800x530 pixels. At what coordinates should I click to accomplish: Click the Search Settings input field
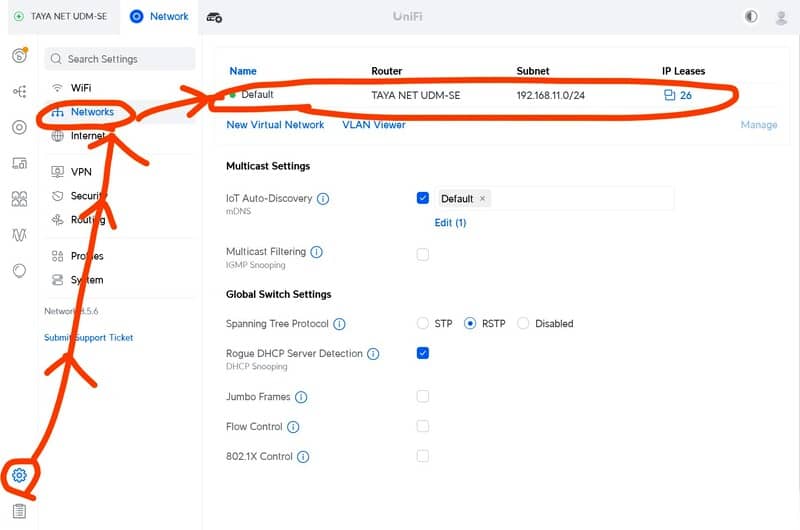tap(120, 59)
